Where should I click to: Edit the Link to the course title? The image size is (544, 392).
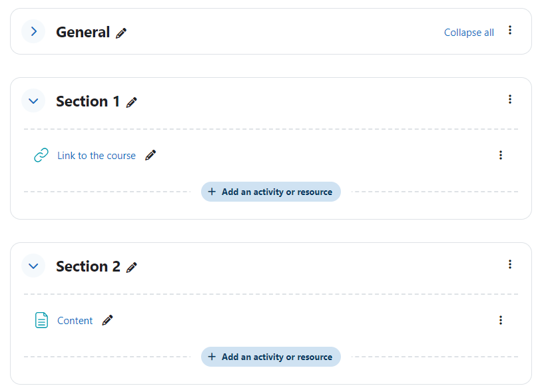tap(150, 155)
